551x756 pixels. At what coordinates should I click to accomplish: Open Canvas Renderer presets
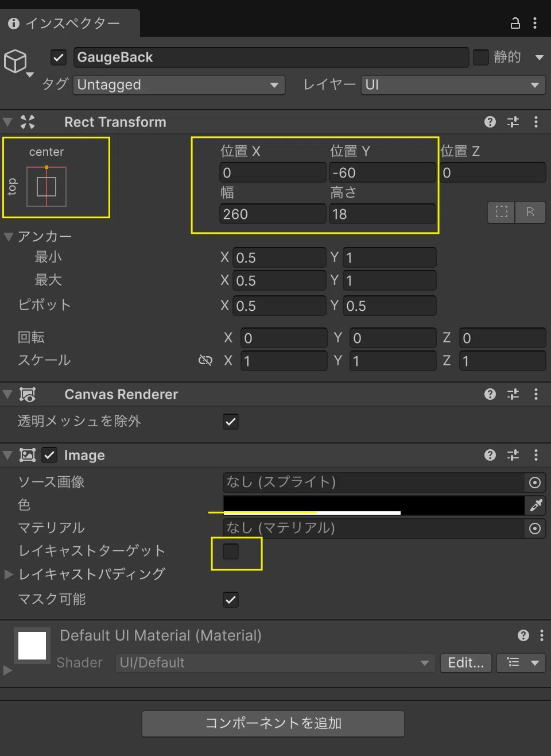point(513,394)
